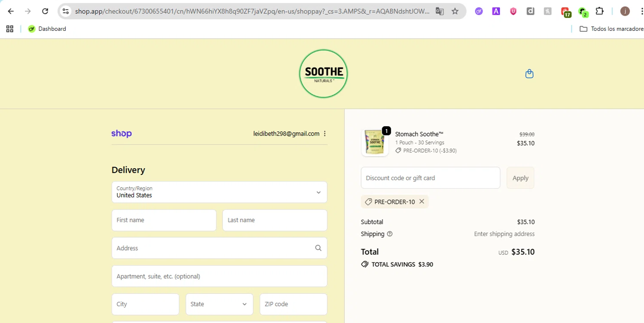
Task: Open Todos los marcadores folder
Action: tap(612, 29)
